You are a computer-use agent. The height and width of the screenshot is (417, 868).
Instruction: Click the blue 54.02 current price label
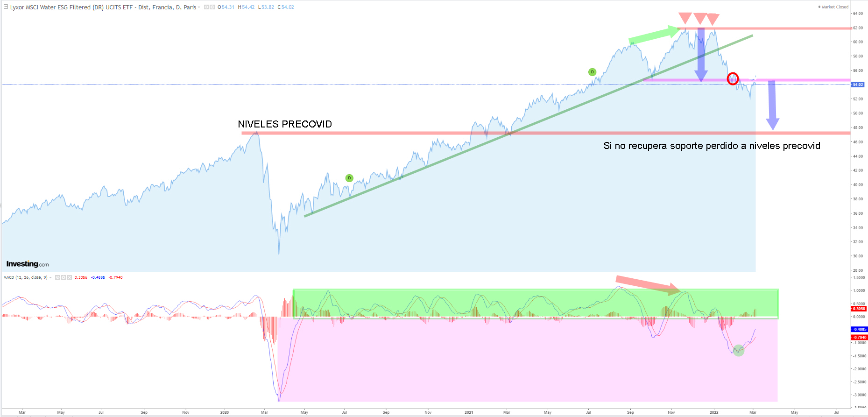tap(858, 85)
